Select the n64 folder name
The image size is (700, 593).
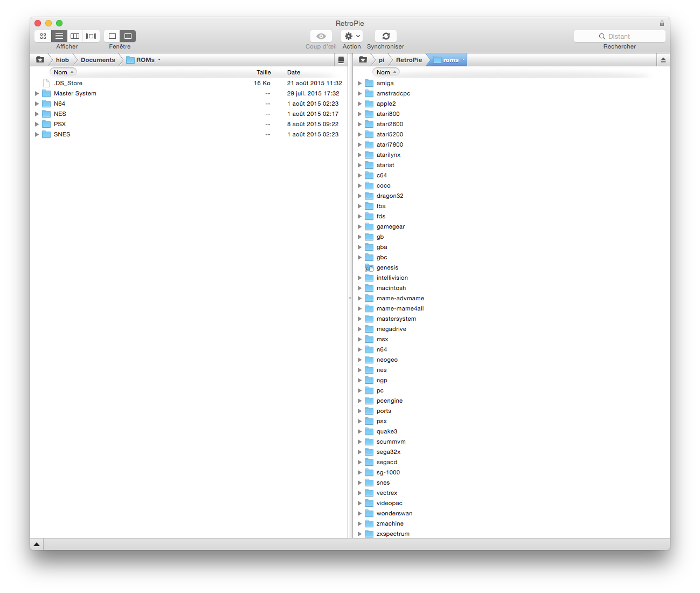[382, 349]
